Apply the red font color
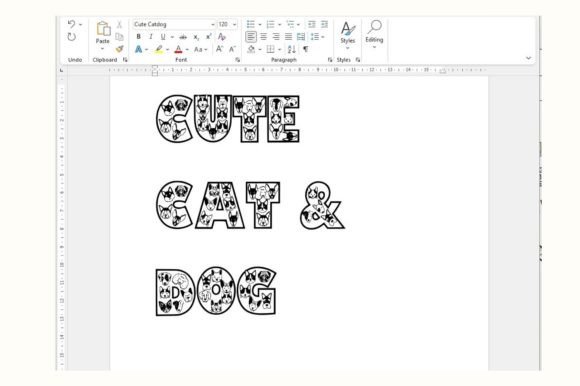Screen dimensions: 580x386 (x=178, y=49)
